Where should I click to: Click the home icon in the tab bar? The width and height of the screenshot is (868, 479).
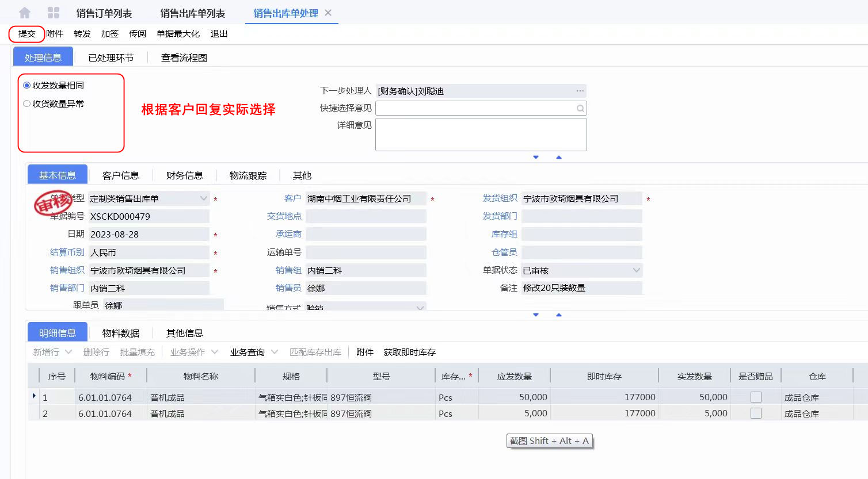(25, 13)
